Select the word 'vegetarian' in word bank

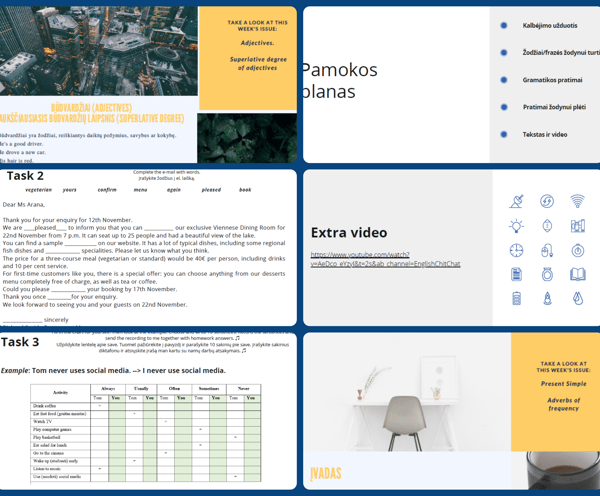pos(38,190)
